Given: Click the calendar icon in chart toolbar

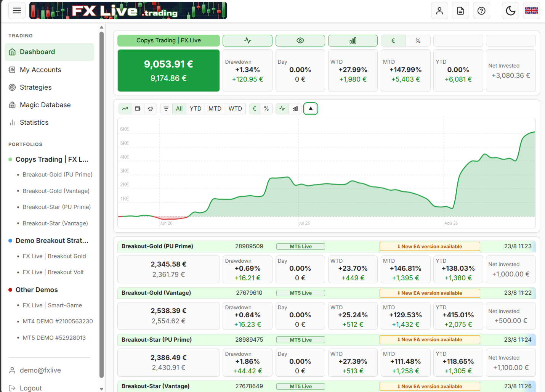Looking at the screenshot, I should pyautogui.click(x=138, y=109).
